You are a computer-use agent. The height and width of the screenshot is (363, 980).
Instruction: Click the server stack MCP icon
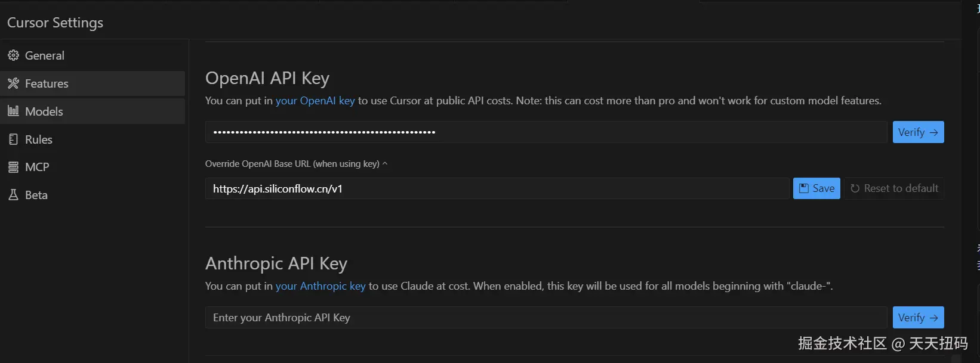click(13, 167)
